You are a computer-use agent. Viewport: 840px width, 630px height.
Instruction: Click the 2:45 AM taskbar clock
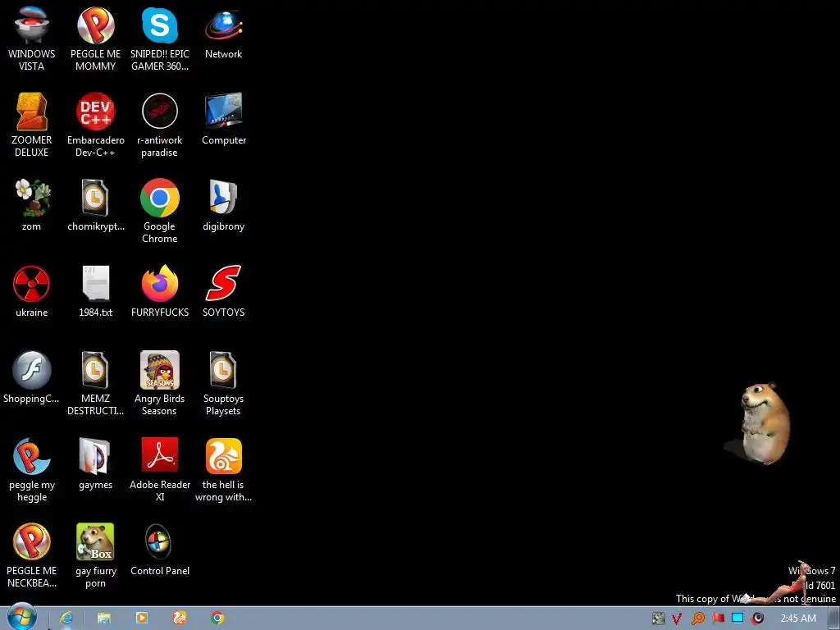[x=798, y=619]
